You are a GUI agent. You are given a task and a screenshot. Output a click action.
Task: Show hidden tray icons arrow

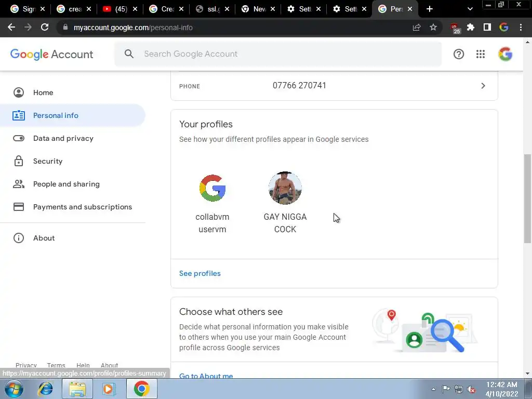tap(433, 389)
